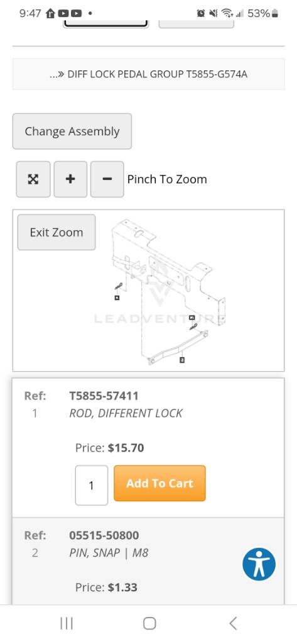
Task: Add the differential lock rod to cart
Action: tap(159, 483)
